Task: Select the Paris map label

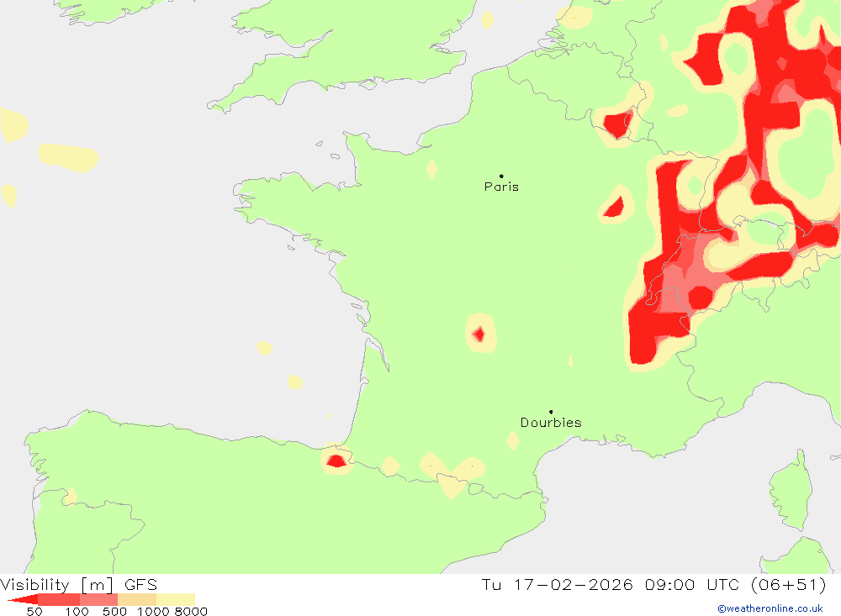Action: (x=501, y=187)
